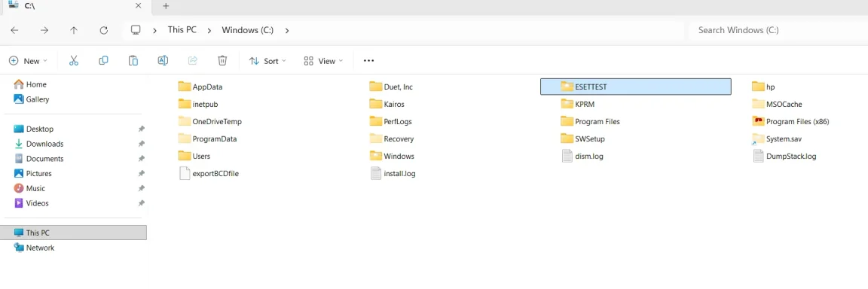Select the SWSetup folder name
Screen dimensions: 868x289
[590, 138]
